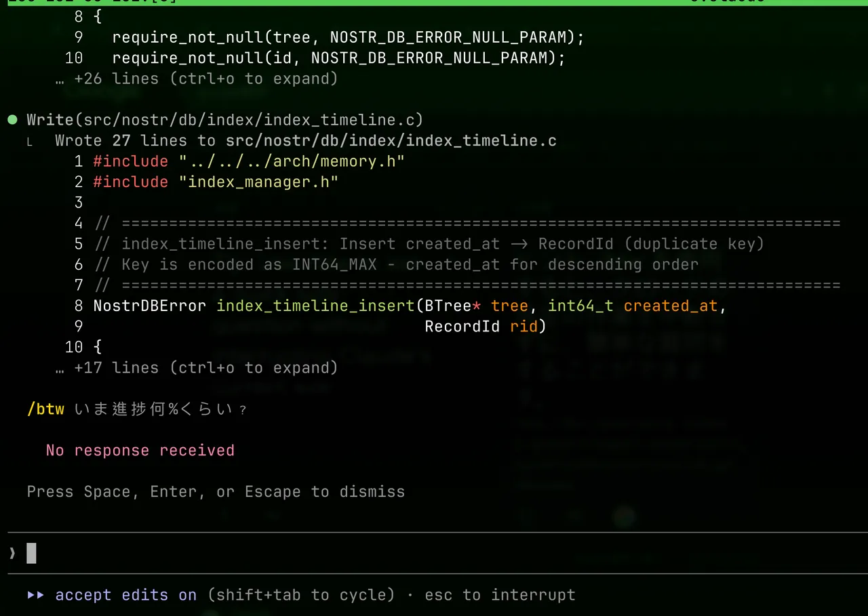Click the double-arrow accept edits icon
Image resolution: width=868 pixels, height=616 pixels.
point(36,595)
